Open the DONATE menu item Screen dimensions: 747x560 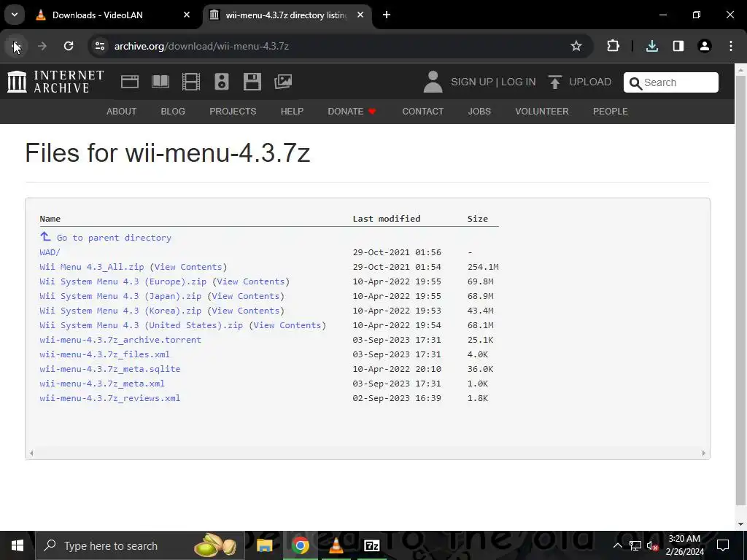[352, 112]
